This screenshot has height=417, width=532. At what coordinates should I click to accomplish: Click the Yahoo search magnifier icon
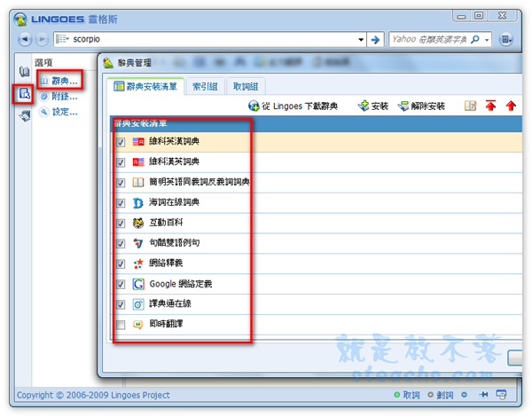click(475, 39)
